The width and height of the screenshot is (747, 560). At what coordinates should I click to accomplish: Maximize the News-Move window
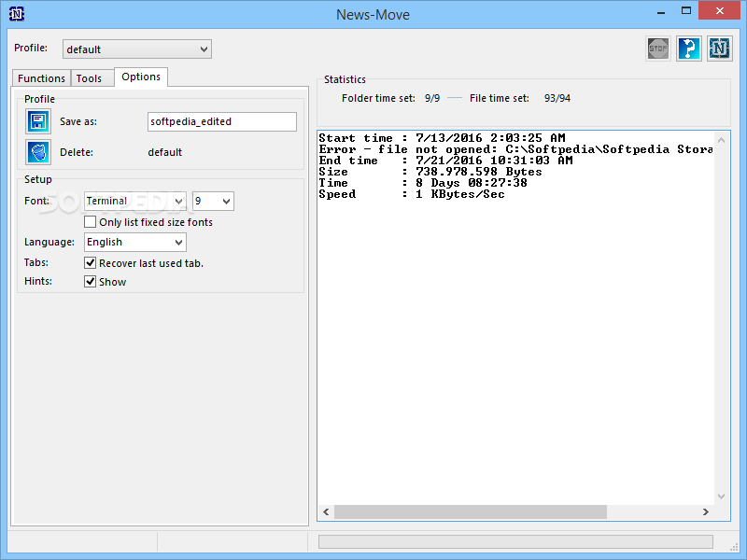pyautogui.click(x=686, y=10)
